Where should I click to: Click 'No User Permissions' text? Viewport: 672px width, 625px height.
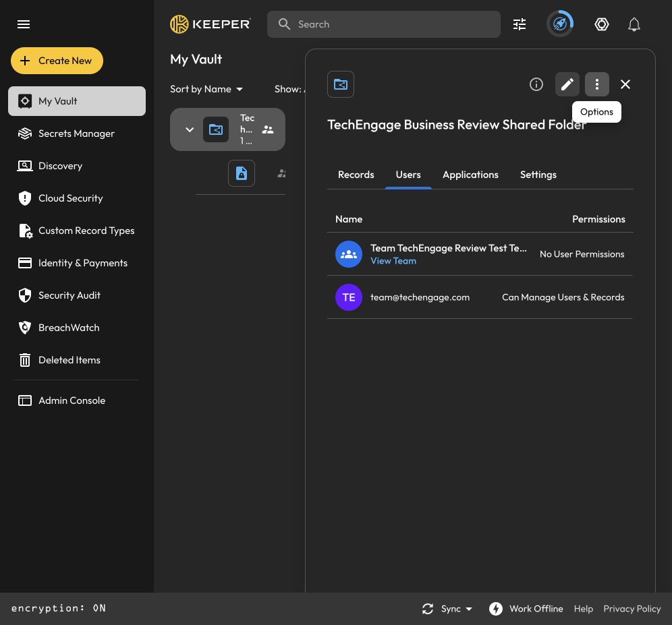click(582, 254)
